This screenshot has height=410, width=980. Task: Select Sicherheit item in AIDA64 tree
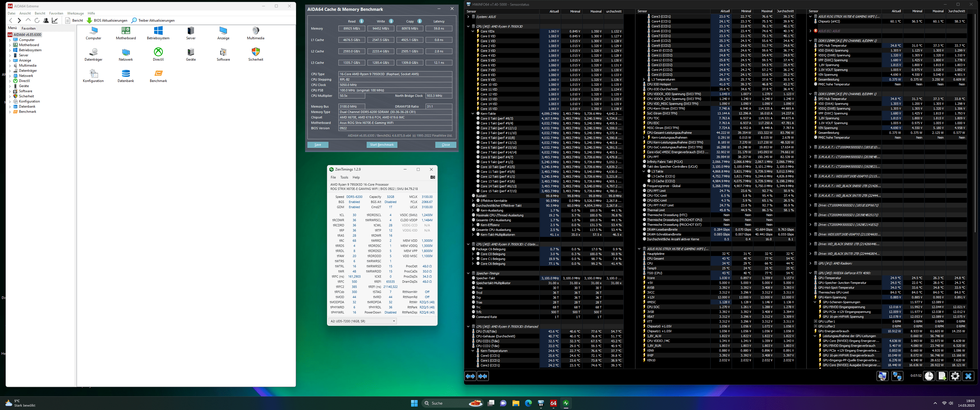[26, 96]
